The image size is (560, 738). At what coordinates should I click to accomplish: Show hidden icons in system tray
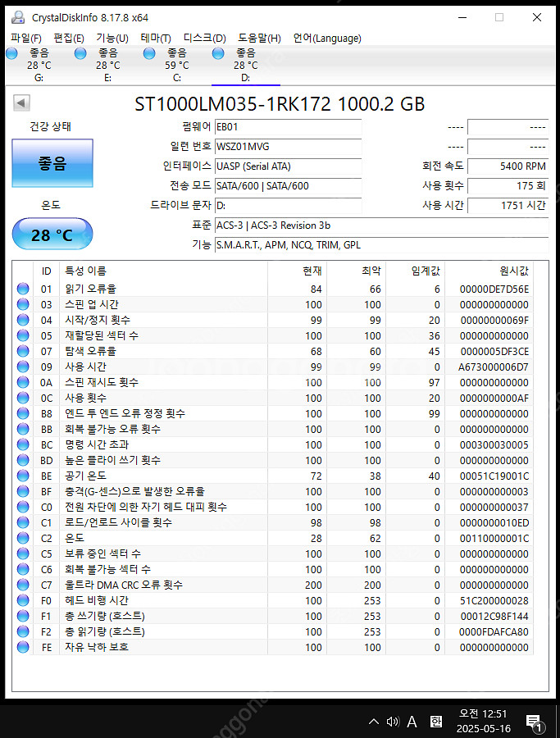(374, 722)
